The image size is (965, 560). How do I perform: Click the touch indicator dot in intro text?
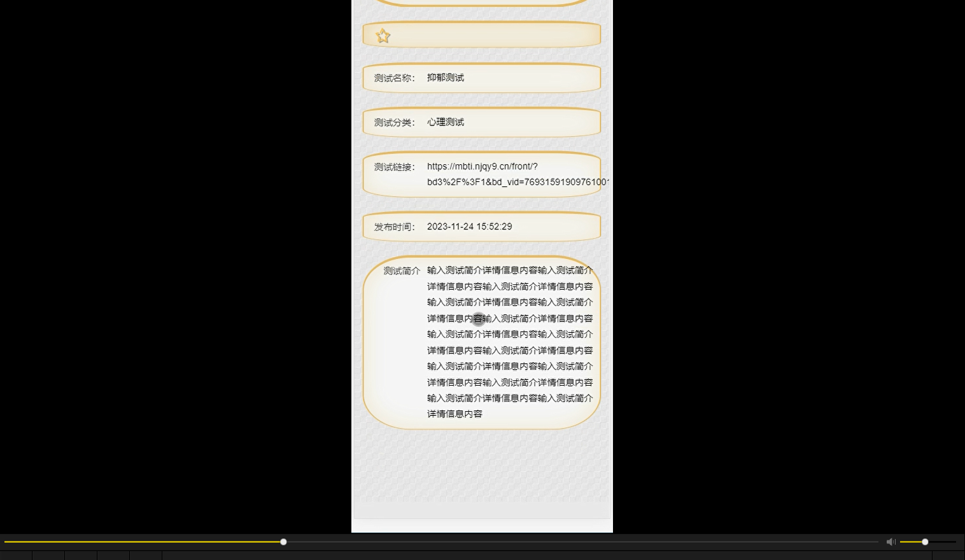(479, 319)
